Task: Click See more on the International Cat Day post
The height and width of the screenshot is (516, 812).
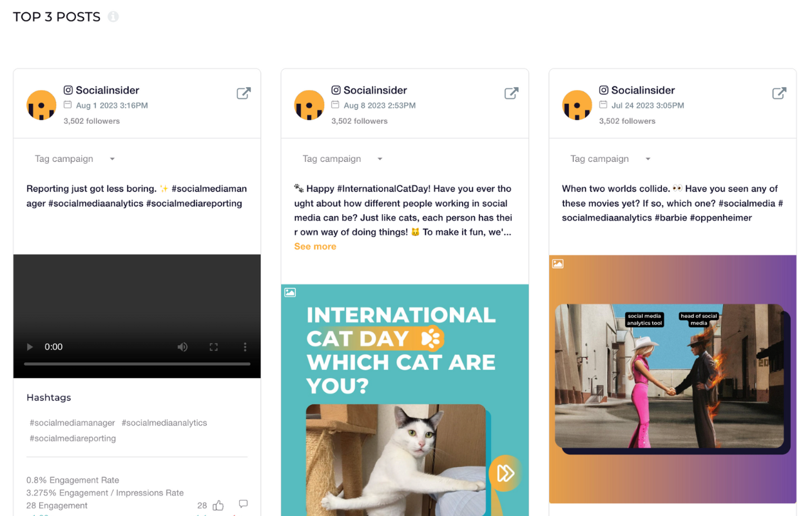Action: click(x=315, y=246)
